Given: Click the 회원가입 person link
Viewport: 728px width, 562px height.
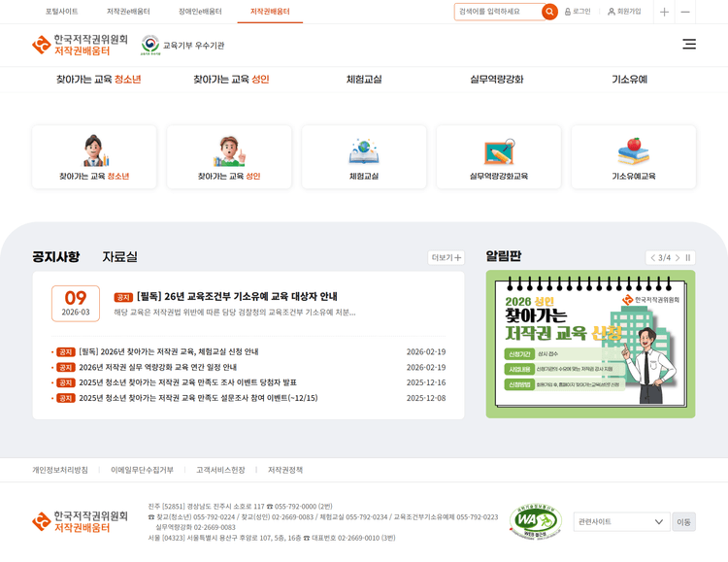Looking at the screenshot, I should tap(624, 12).
